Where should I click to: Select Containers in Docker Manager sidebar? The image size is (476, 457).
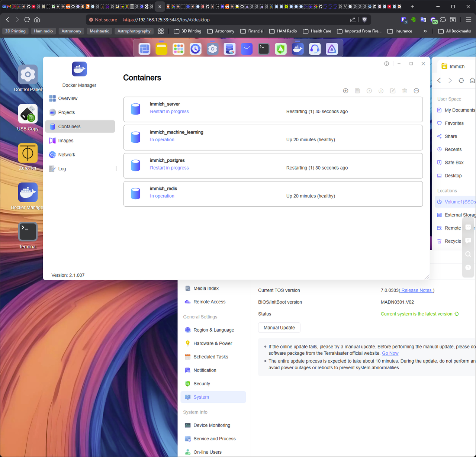tap(80, 126)
